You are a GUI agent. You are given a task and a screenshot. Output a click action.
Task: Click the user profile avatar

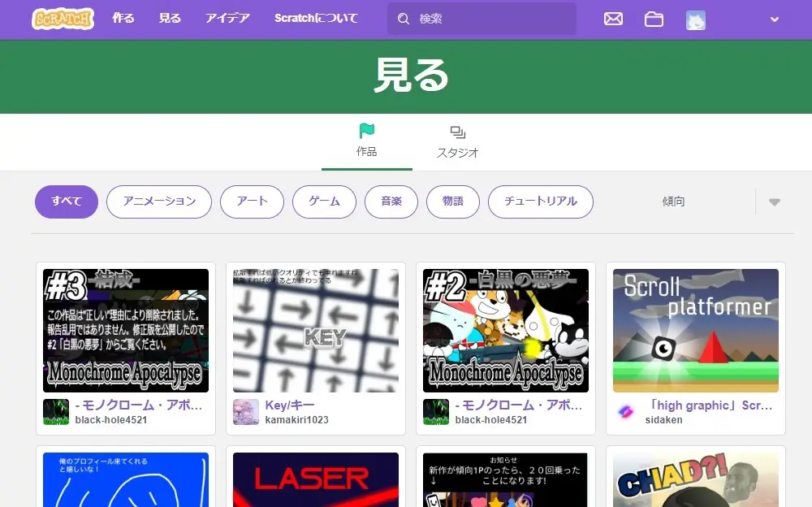pyautogui.click(x=696, y=20)
